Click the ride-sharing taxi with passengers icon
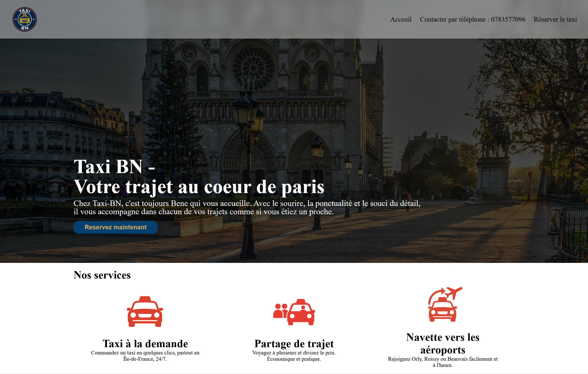The image size is (588, 374). coord(294,312)
